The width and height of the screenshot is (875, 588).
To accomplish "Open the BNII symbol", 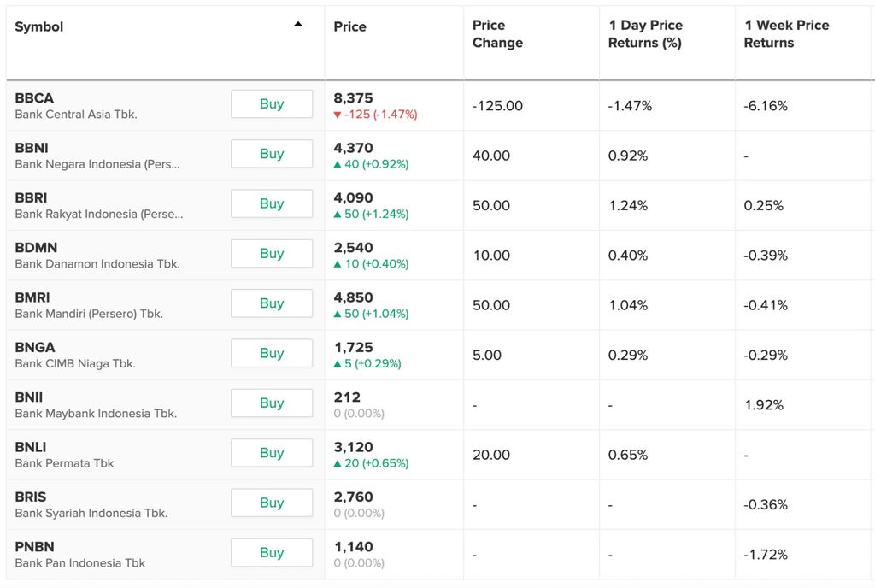I will (x=29, y=397).
